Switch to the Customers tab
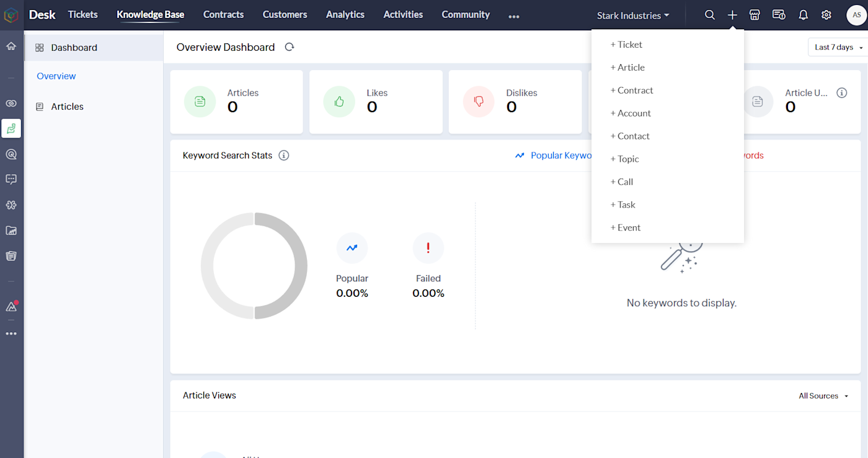The image size is (868, 458). [x=285, y=14]
